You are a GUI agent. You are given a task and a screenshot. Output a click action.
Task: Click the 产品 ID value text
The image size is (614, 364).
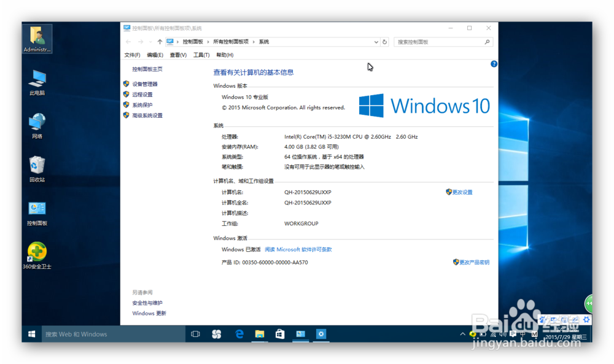tap(274, 263)
